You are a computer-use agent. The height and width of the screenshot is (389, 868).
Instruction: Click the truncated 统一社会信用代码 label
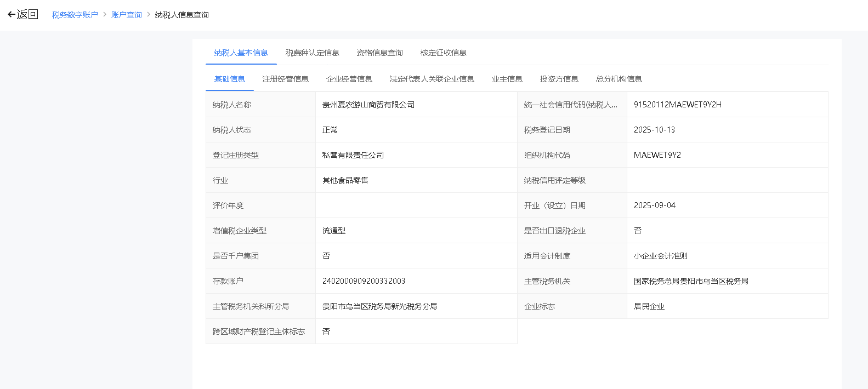pos(570,105)
